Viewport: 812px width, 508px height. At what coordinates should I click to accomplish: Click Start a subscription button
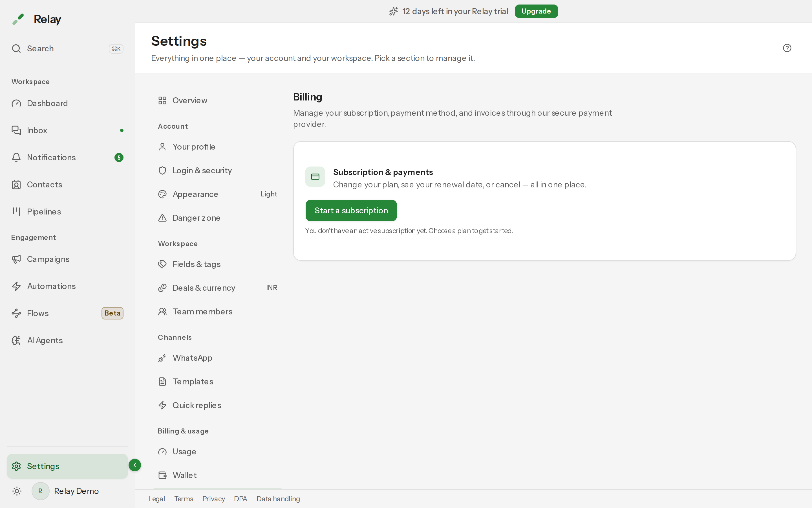(x=351, y=211)
